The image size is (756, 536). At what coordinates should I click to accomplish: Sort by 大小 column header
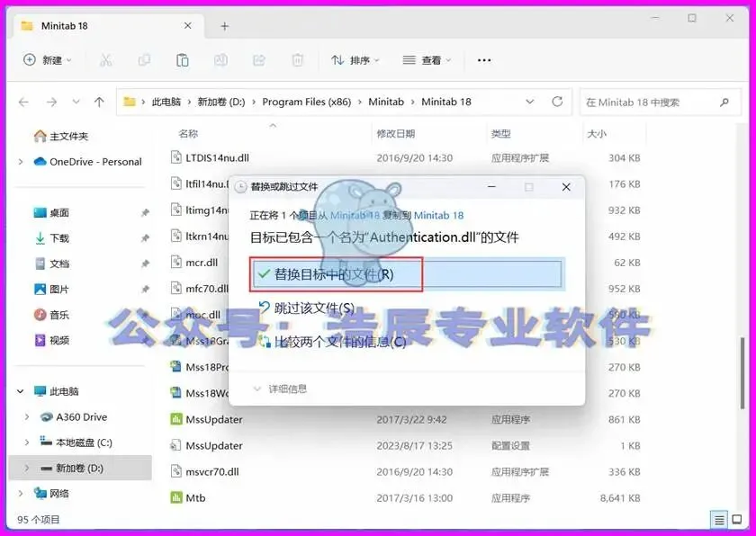click(x=597, y=133)
